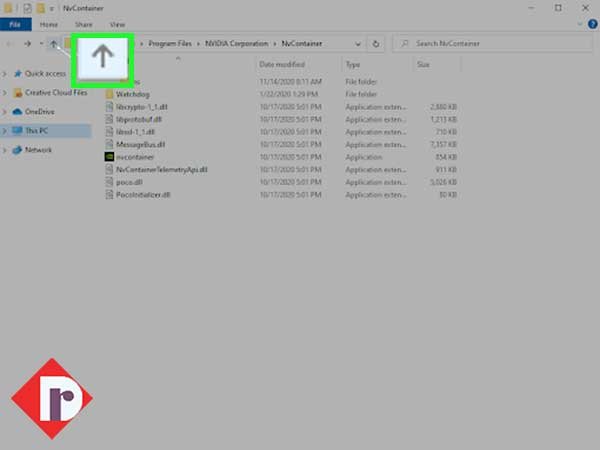Select the NvContainerTelemetryApi.dll file icon
The width and height of the screenshot is (600, 450).
(109, 170)
